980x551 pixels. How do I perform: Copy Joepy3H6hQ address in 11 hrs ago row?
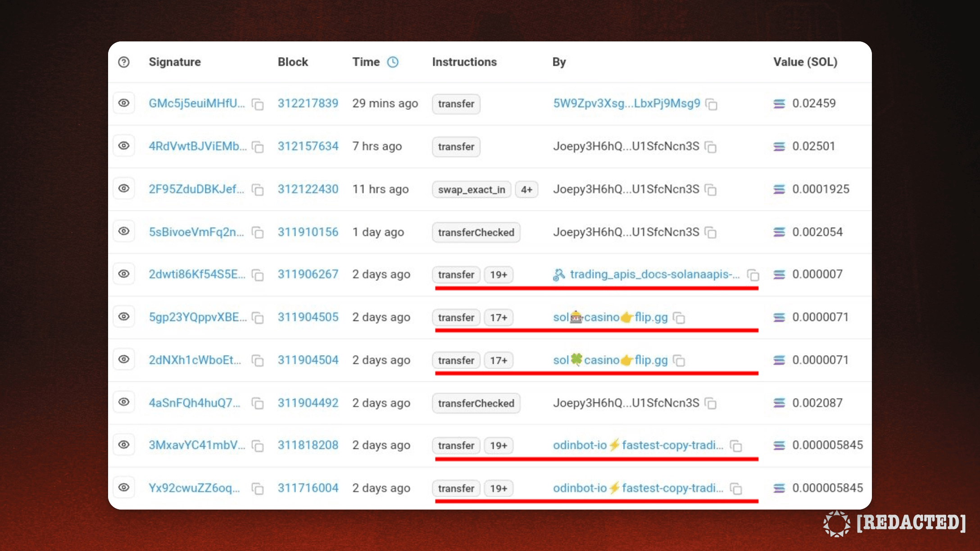tap(711, 190)
